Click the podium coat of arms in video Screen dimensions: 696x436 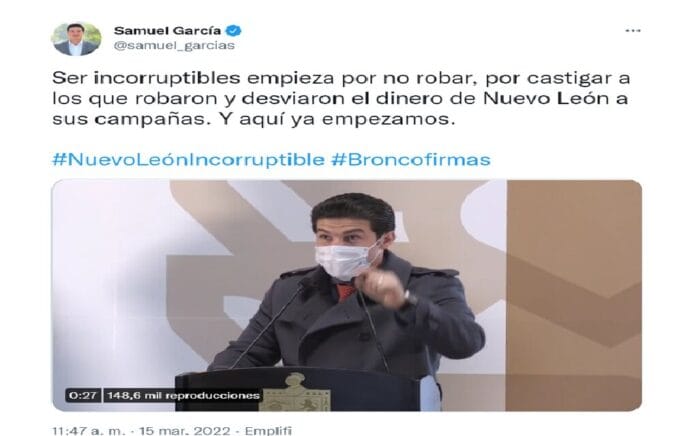pos(295,393)
